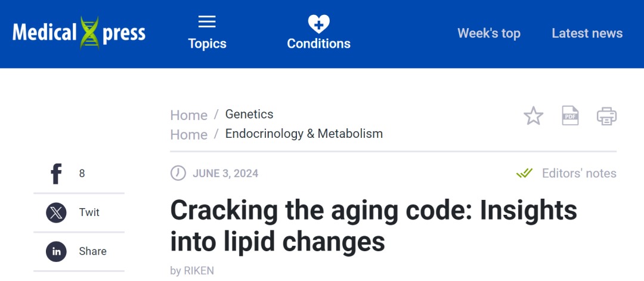
Task: Click the first Home breadcrumb link
Action: point(188,115)
